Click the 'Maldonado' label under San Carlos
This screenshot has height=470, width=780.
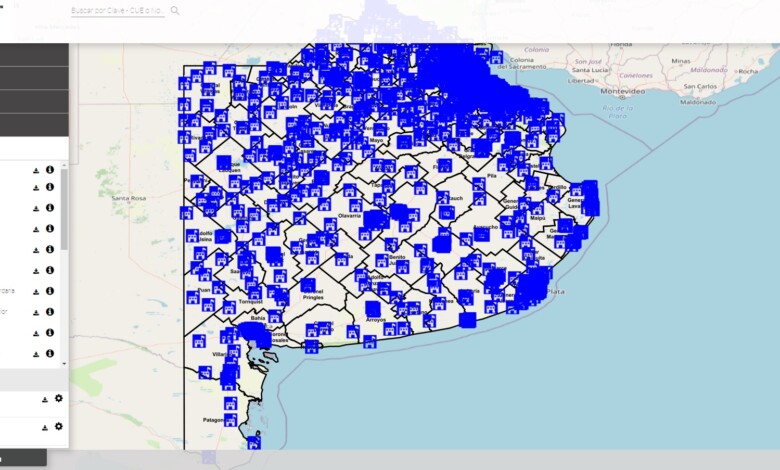(698, 102)
